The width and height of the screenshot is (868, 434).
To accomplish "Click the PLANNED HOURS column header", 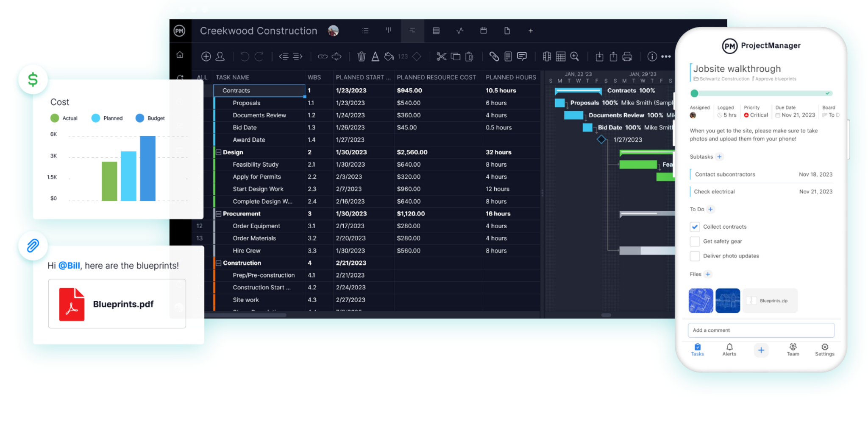I will click(511, 77).
